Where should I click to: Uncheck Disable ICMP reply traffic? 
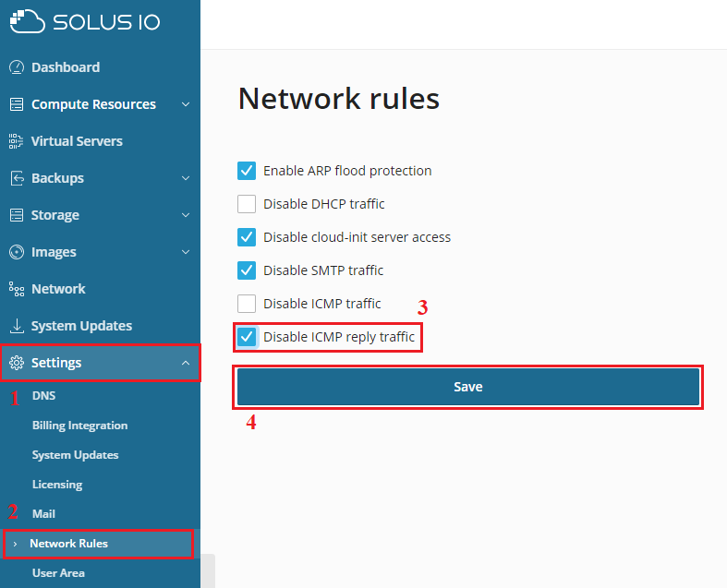[x=247, y=337]
